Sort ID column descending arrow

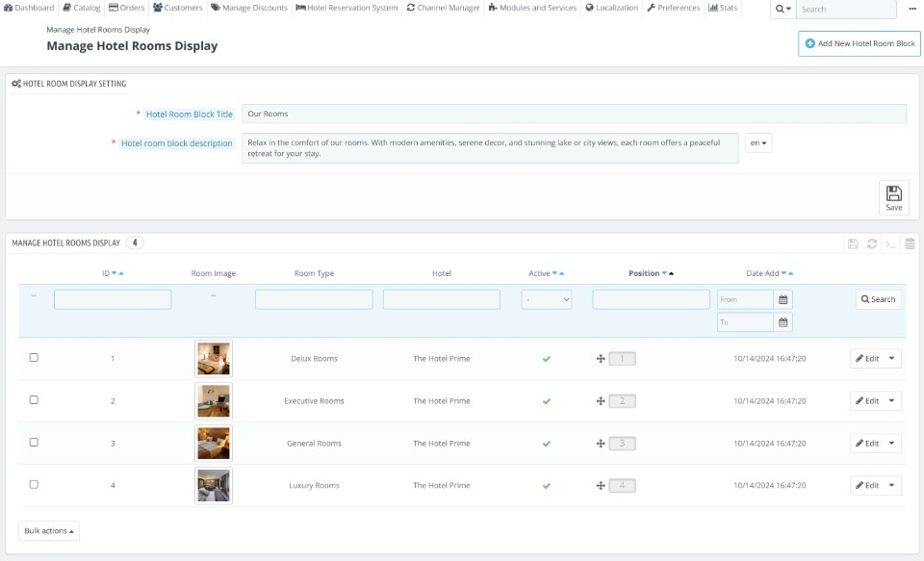(x=115, y=273)
